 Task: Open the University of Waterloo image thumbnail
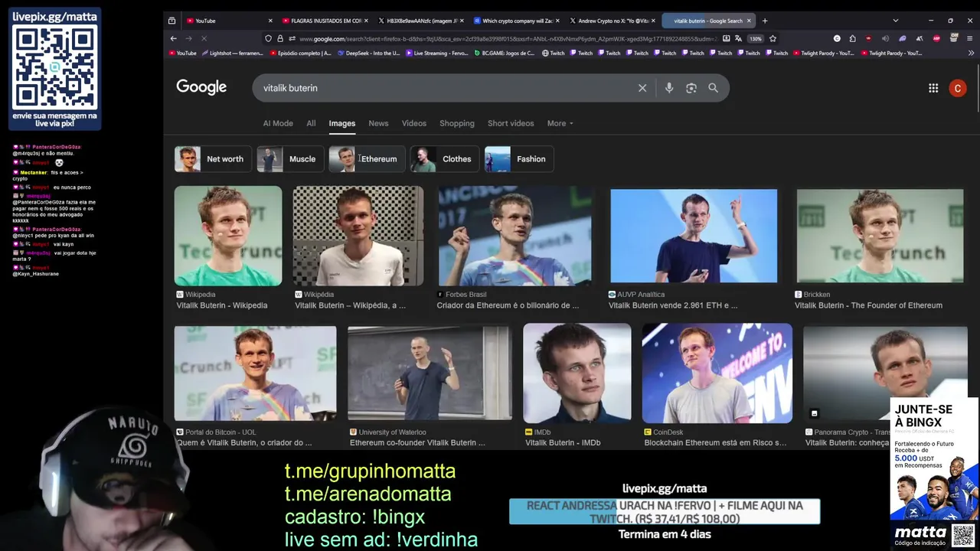(430, 373)
